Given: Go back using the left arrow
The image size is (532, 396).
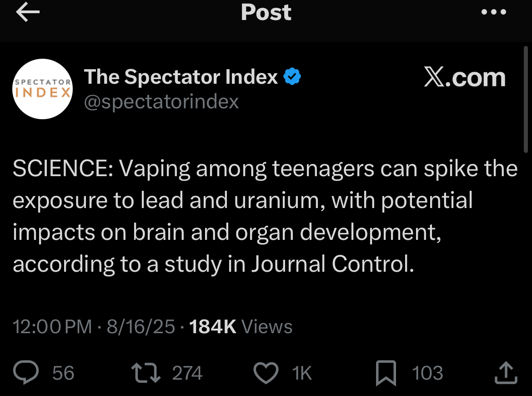Looking at the screenshot, I should click(x=28, y=13).
